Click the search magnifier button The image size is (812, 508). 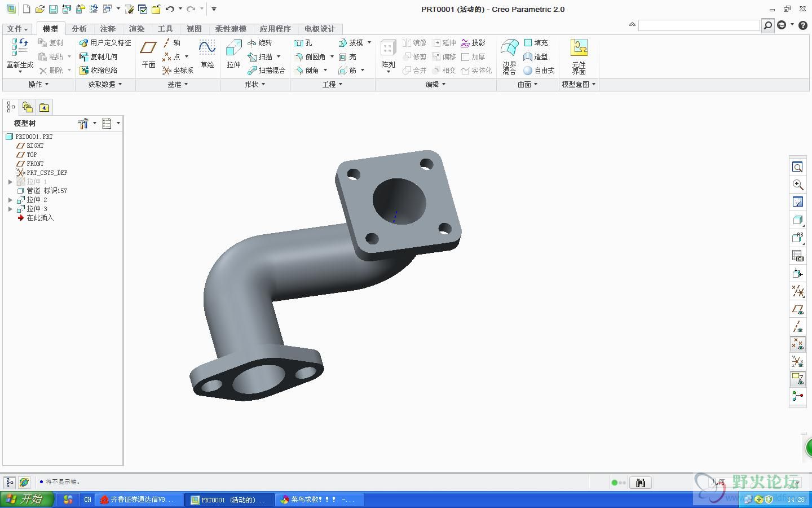(767, 25)
